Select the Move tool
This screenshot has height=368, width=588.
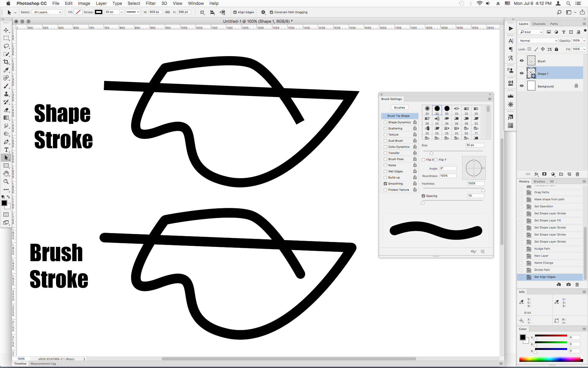[6, 30]
